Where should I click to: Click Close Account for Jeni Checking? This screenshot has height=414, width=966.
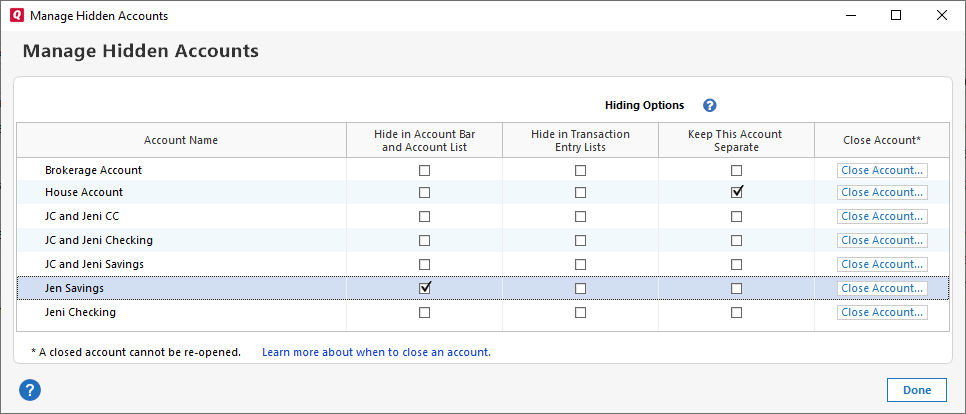click(x=882, y=312)
